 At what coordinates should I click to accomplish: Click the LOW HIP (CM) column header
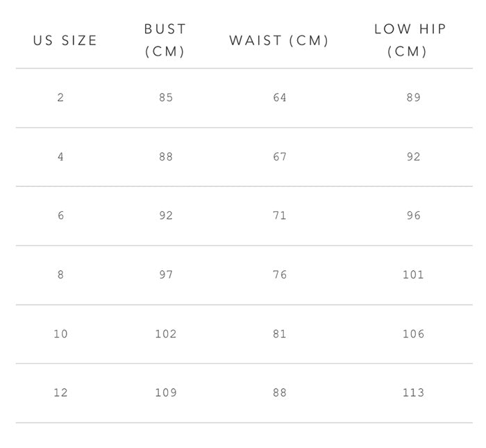(x=410, y=40)
